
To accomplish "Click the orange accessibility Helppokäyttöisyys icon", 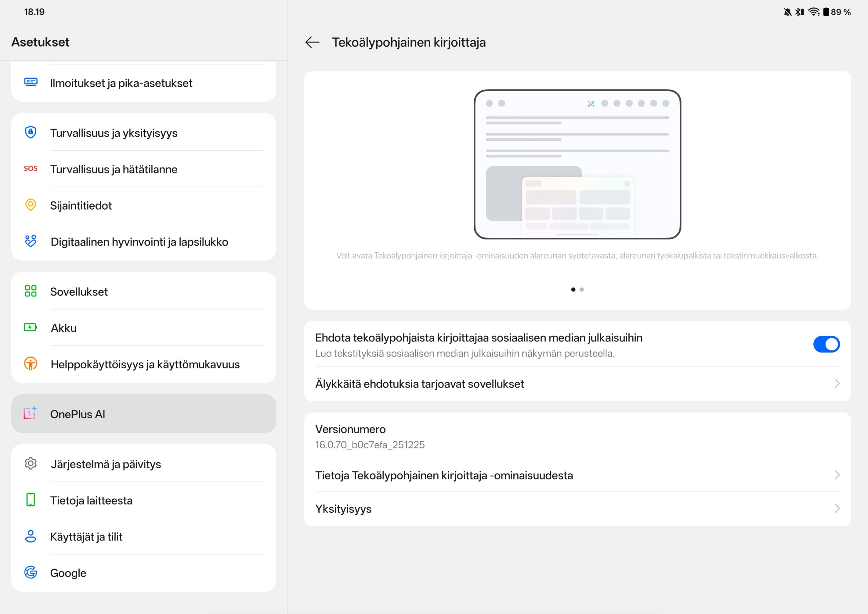I will pyautogui.click(x=31, y=364).
